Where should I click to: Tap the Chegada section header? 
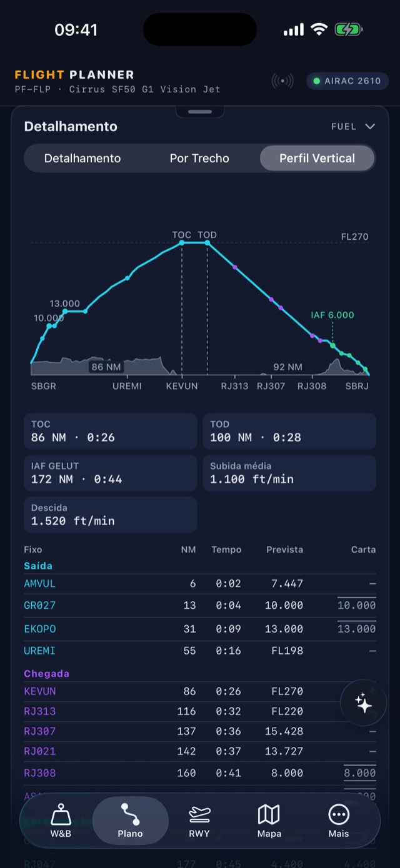coord(46,674)
